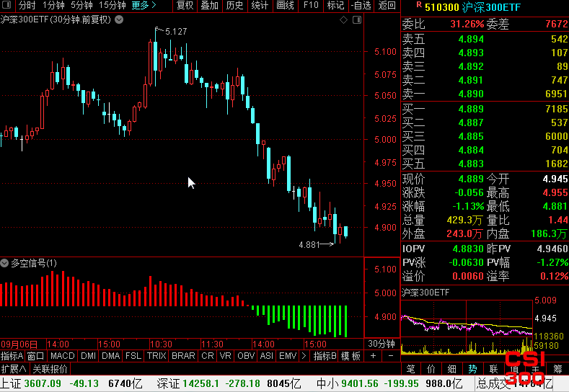Click the − zoom out button
This screenshot has height=392, width=569.
tap(391, 356)
